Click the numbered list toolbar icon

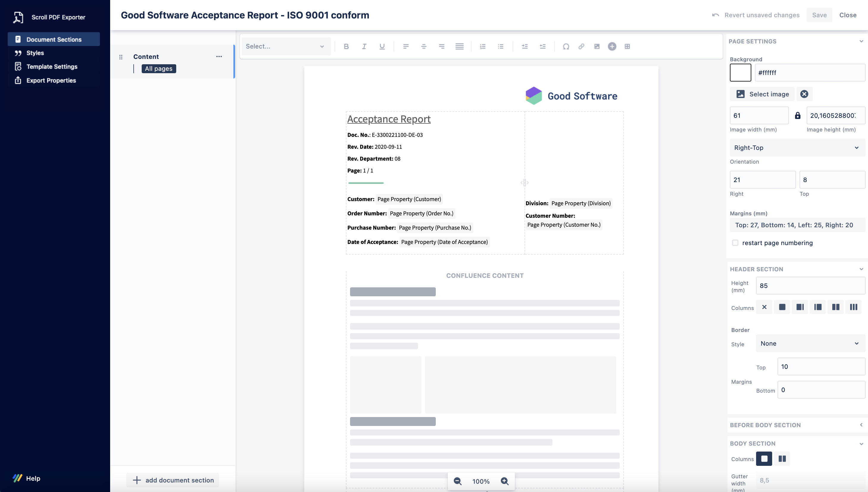click(x=483, y=46)
